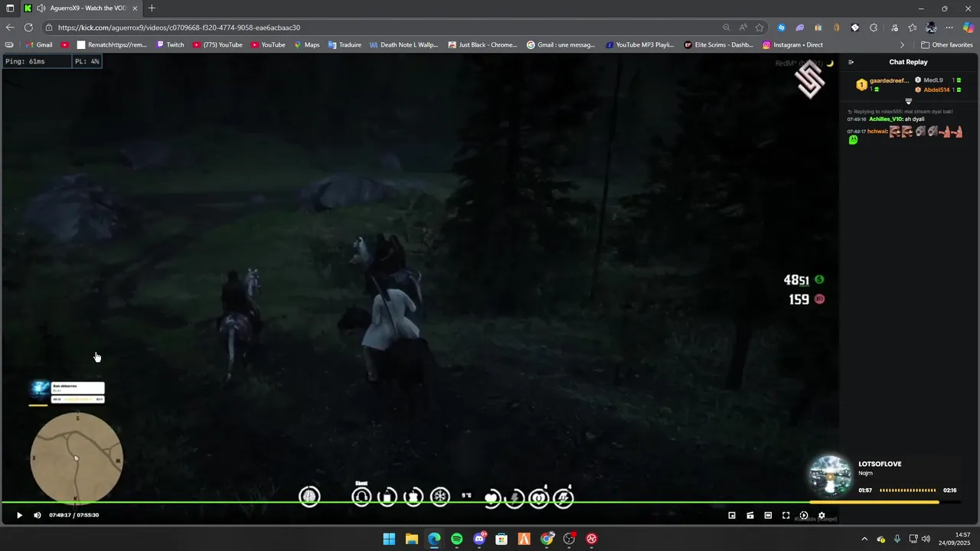The image size is (980, 551).
Task: Open Traduire bookmark
Action: click(x=345, y=45)
